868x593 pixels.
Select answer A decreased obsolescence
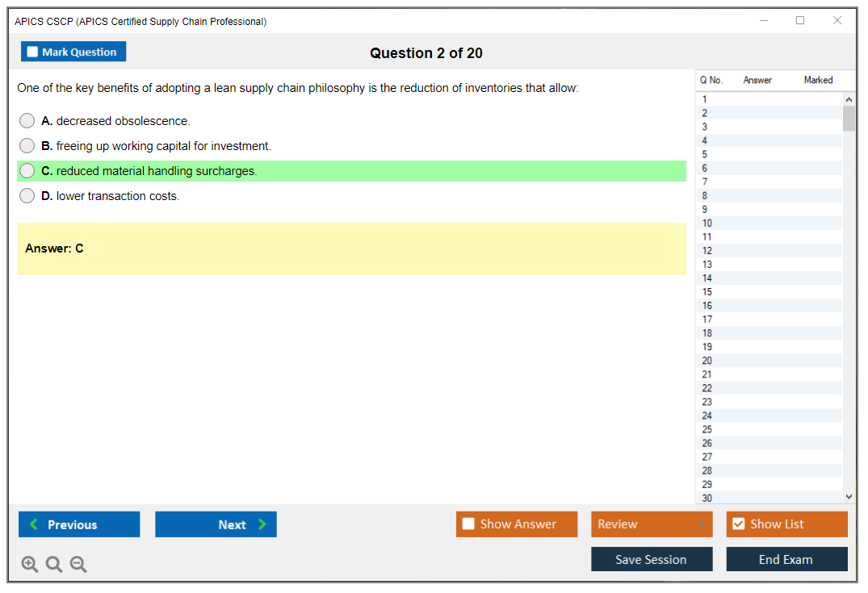[x=27, y=121]
